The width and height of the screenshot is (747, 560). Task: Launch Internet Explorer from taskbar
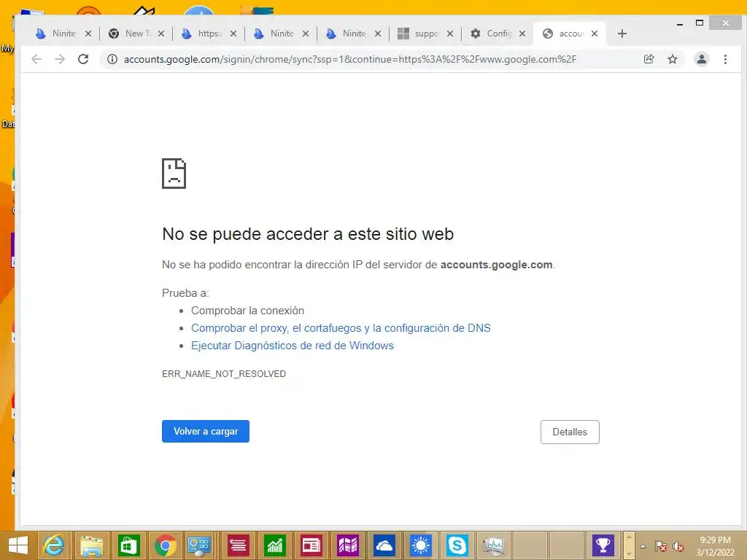tap(54, 545)
